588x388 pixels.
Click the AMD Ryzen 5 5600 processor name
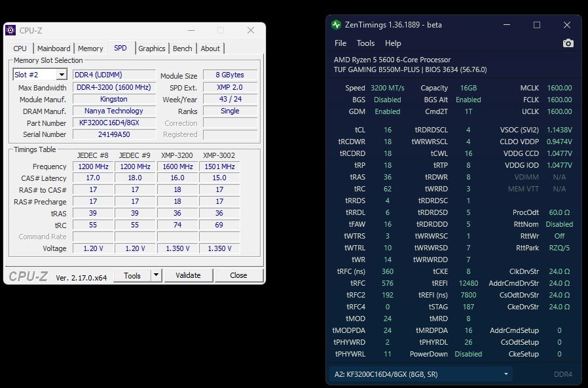click(392, 60)
